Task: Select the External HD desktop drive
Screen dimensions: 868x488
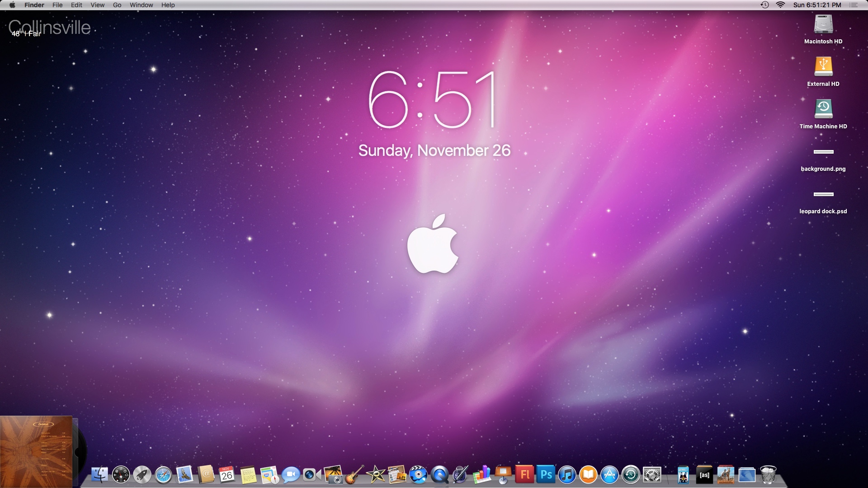Action: [823, 72]
